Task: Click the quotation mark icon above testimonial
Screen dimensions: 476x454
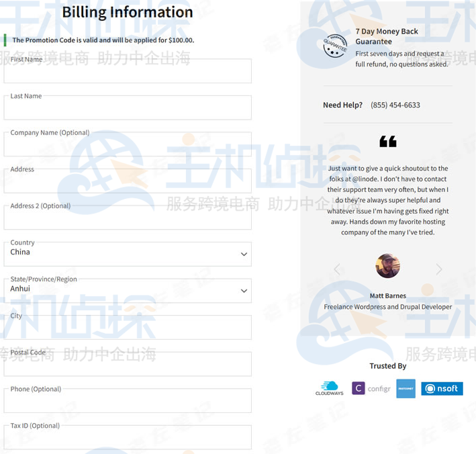Action: (x=388, y=141)
